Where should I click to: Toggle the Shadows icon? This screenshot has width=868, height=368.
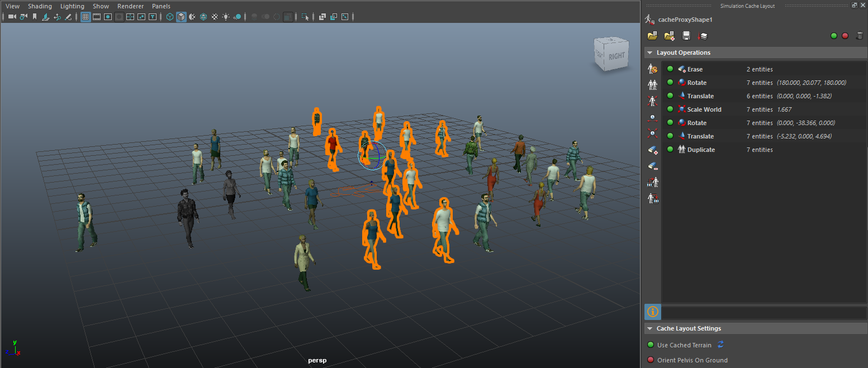(237, 17)
